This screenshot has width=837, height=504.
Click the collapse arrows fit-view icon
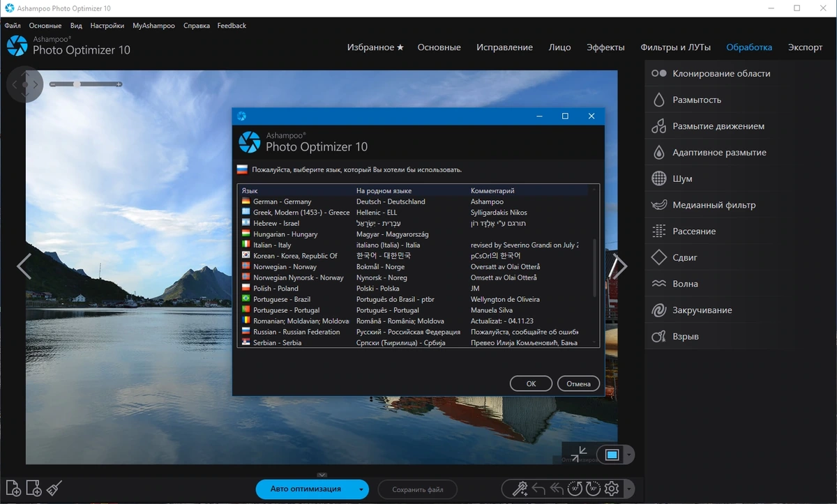pos(579,455)
